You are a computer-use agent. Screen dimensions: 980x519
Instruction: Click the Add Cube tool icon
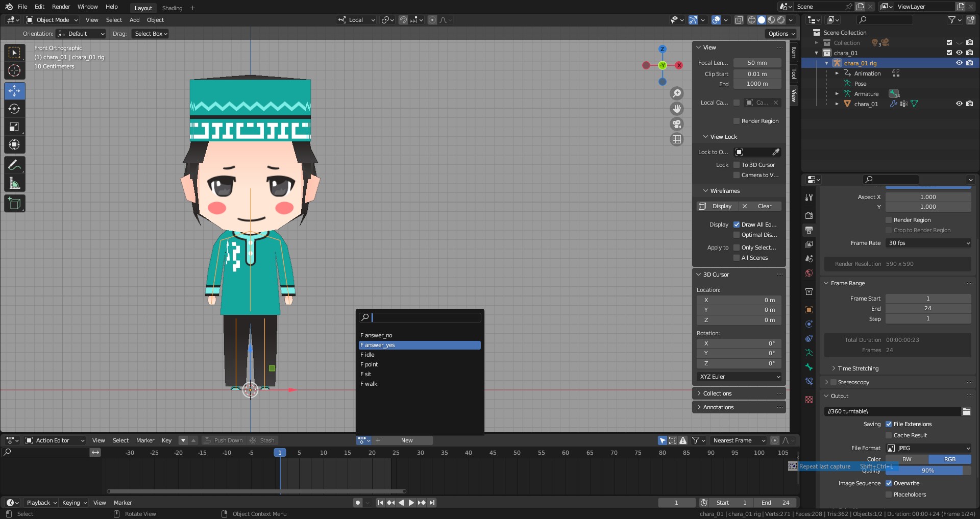pos(14,204)
